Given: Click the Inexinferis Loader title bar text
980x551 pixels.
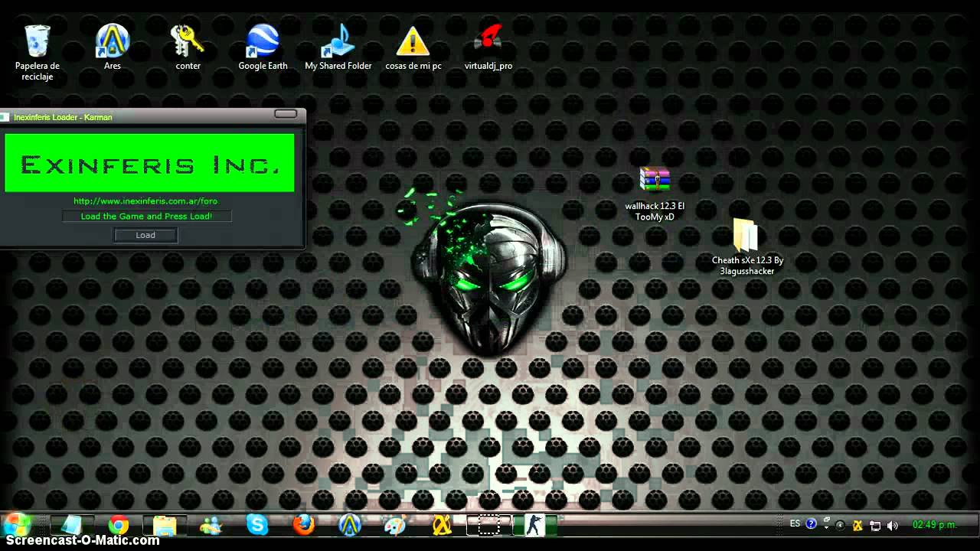Looking at the screenshot, I should point(63,117).
